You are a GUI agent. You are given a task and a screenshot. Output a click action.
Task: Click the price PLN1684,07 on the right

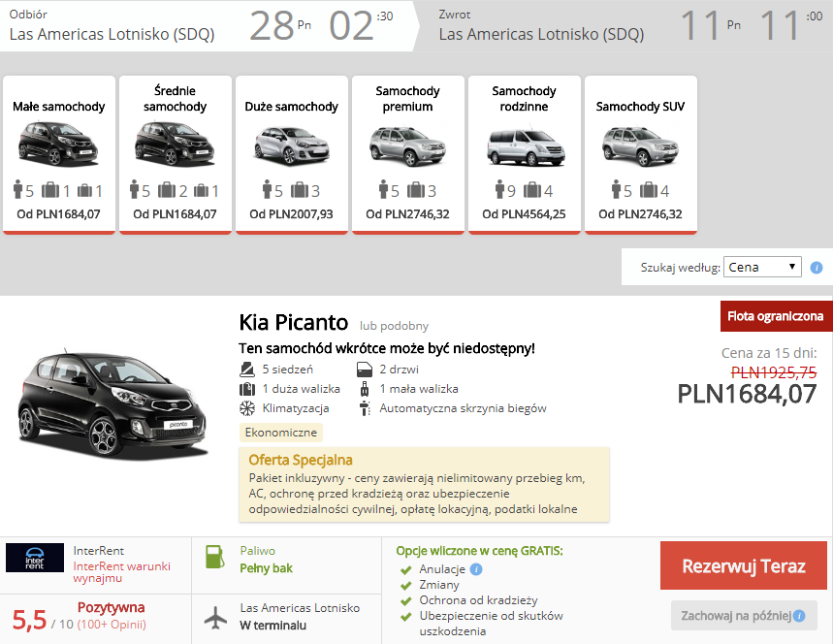(x=747, y=394)
